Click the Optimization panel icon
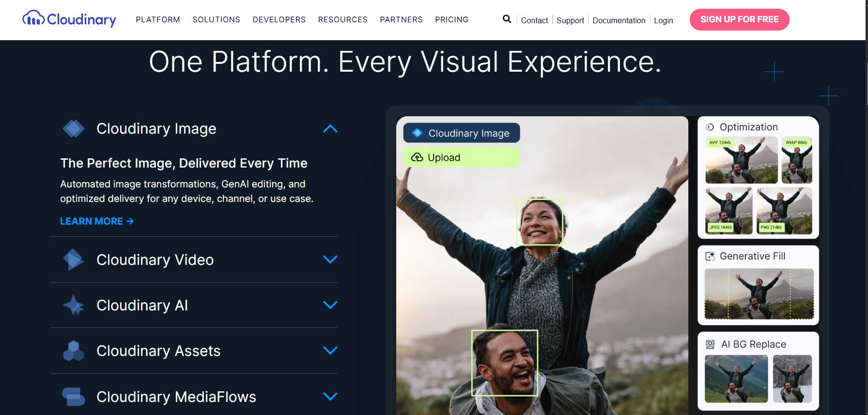This screenshot has height=415, width=868. tap(710, 127)
